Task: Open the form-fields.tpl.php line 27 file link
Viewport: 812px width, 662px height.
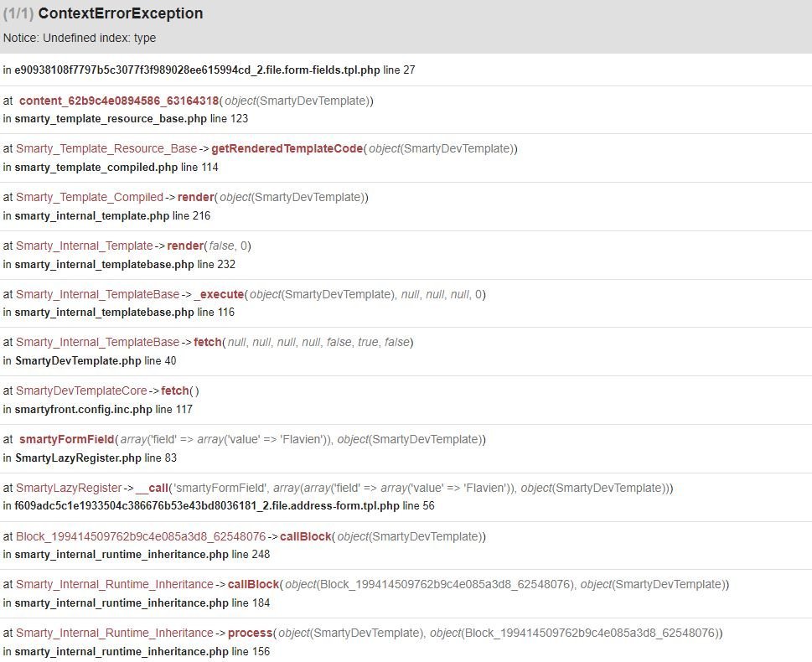Action: click(x=197, y=70)
